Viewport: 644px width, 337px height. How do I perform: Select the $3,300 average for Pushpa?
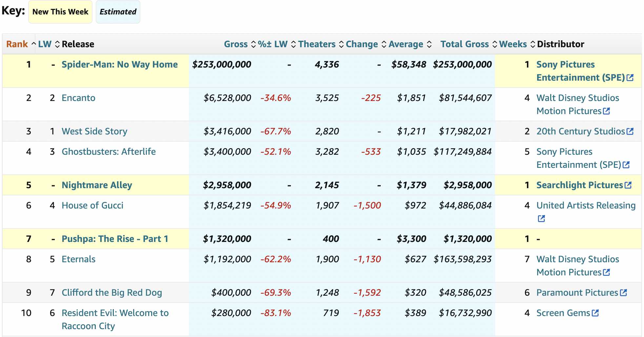[412, 239]
